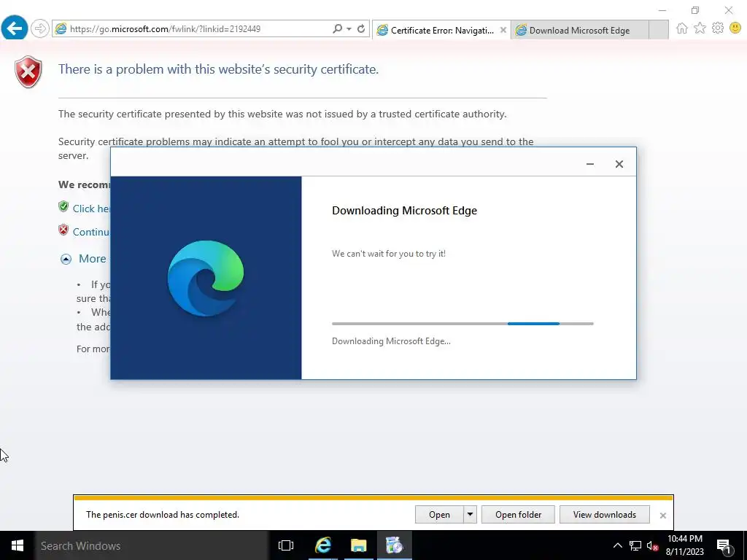Collapse the More information section

(66, 259)
